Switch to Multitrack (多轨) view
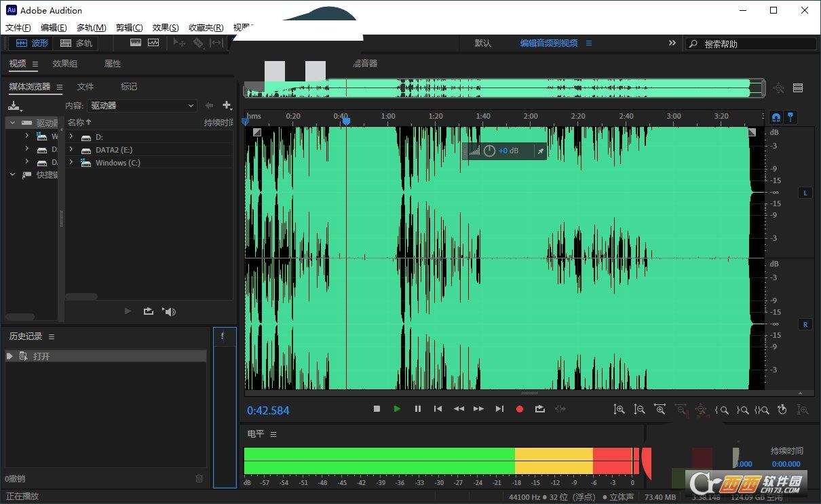 point(77,43)
